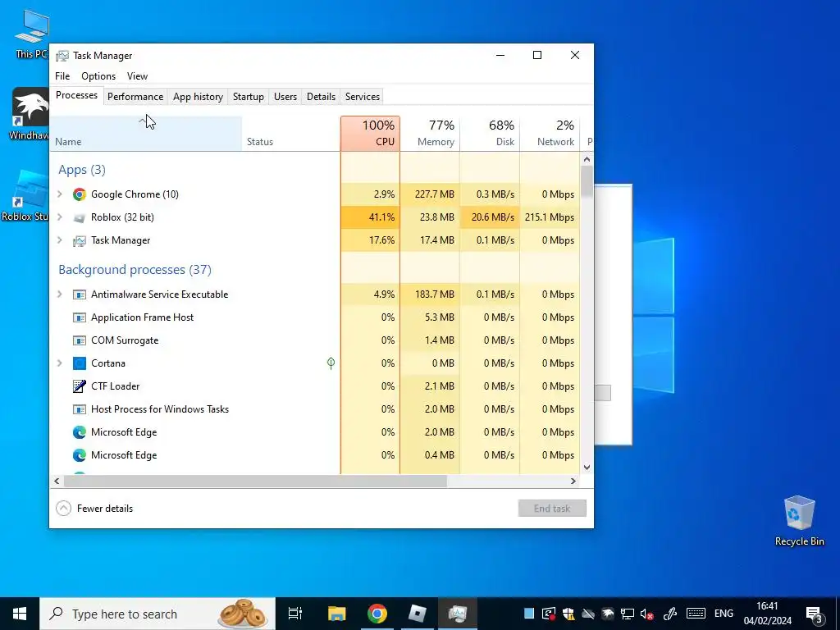This screenshot has width=840, height=630.
Task: Click the Application Frame Host icon
Action: pyautogui.click(x=80, y=317)
